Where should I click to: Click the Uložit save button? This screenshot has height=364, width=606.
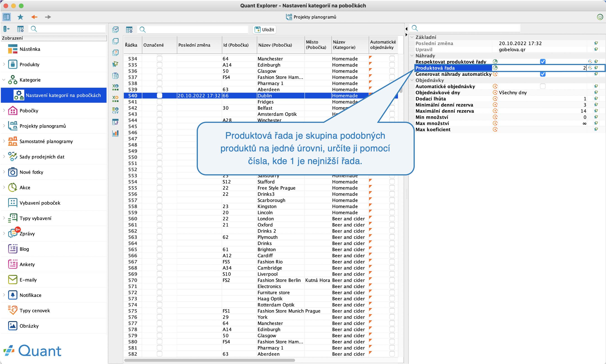coord(264,30)
